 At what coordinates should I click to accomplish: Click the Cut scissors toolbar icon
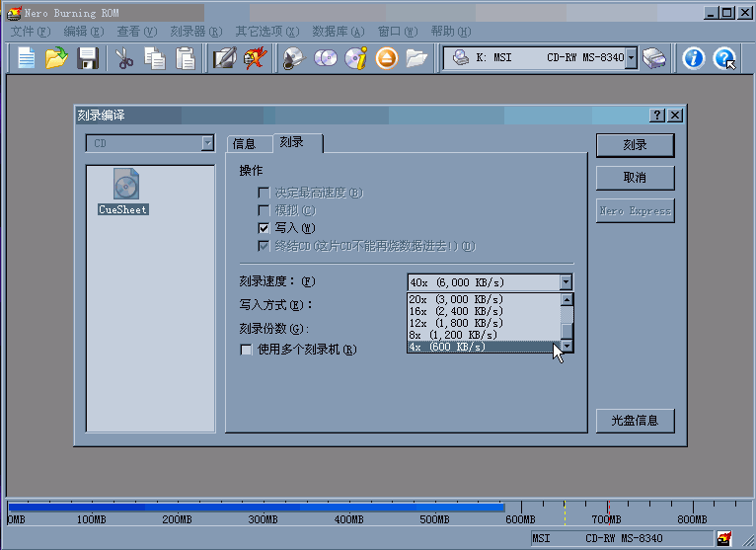[124, 58]
